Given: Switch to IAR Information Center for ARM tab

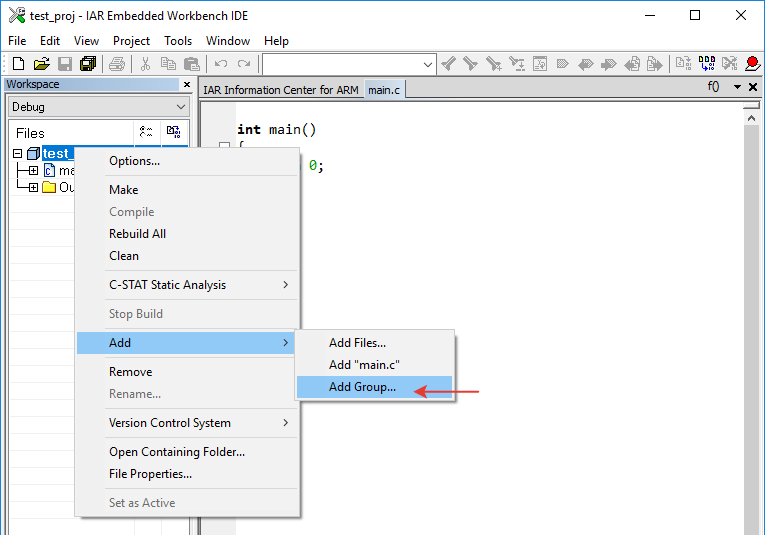Looking at the screenshot, I should pyautogui.click(x=280, y=90).
